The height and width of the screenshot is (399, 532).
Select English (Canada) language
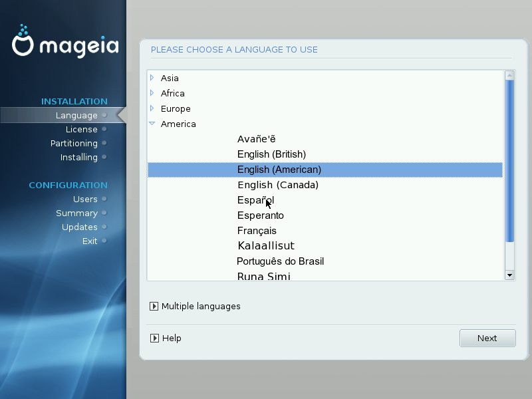278,185
